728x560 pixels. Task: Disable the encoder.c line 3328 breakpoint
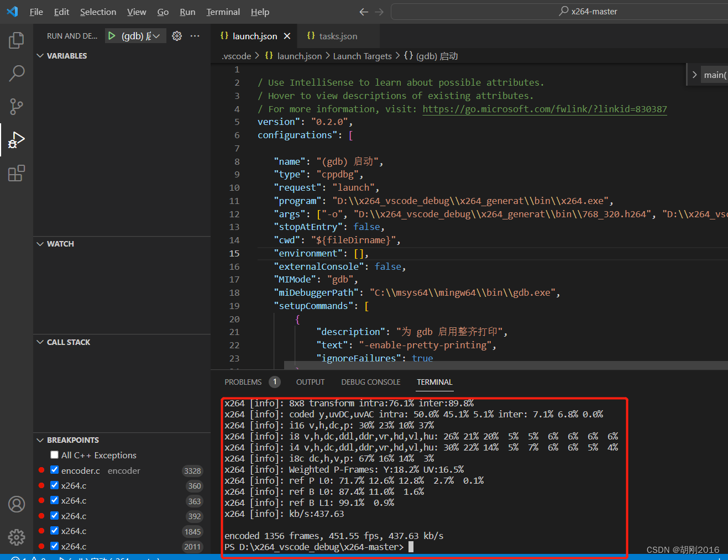54,470
